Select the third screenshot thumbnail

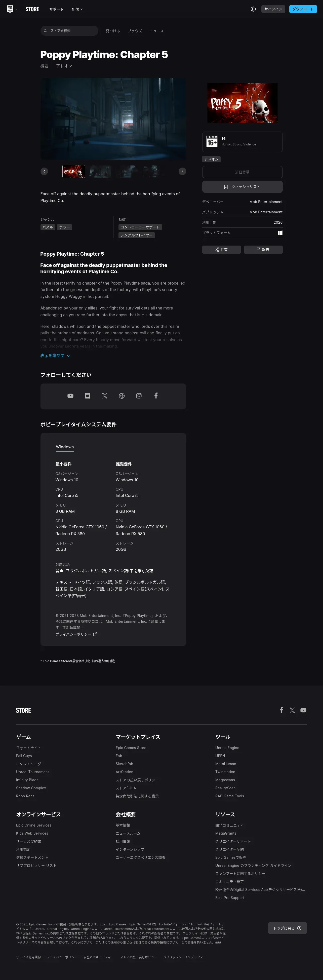coord(127,172)
